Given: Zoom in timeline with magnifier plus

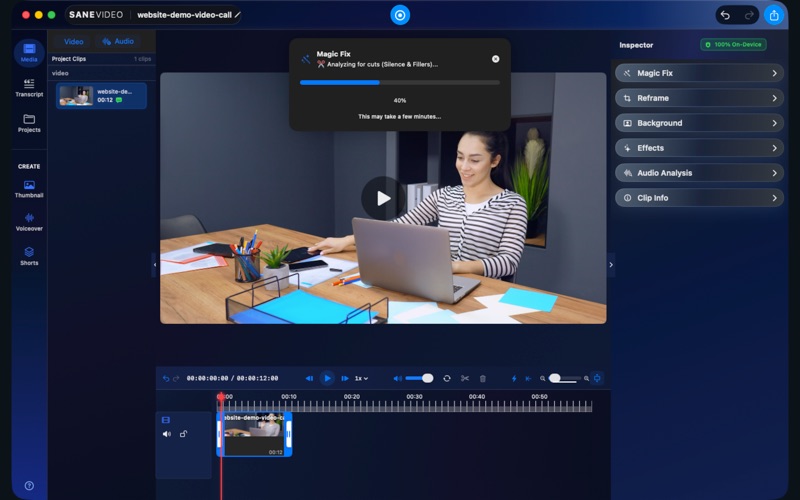Looking at the screenshot, I should [587, 378].
